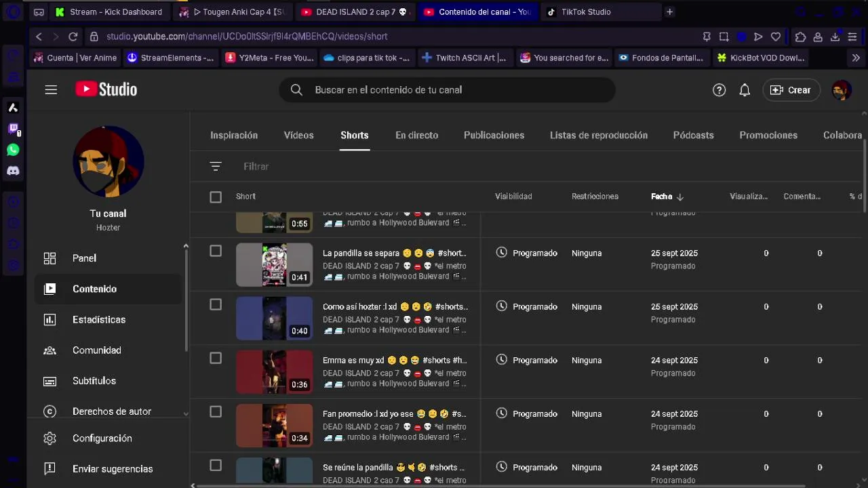Click the Aria AI sidebar icon
Viewport: 868px width, 488px height.
[x=13, y=108]
